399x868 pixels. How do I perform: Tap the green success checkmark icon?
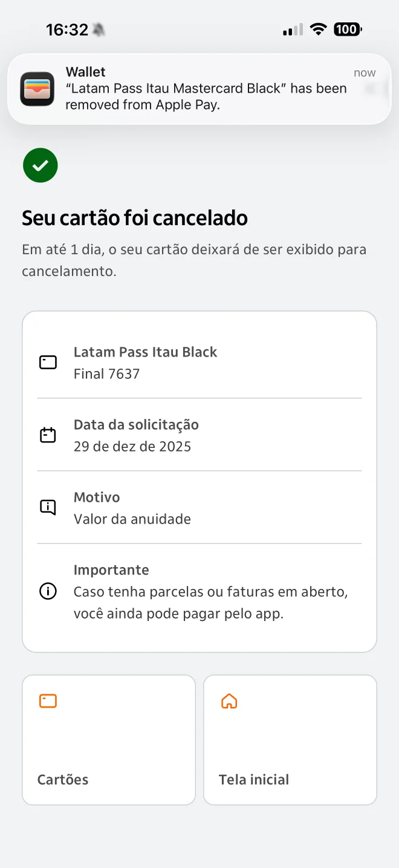pyautogui.click(x=41, y=165)
